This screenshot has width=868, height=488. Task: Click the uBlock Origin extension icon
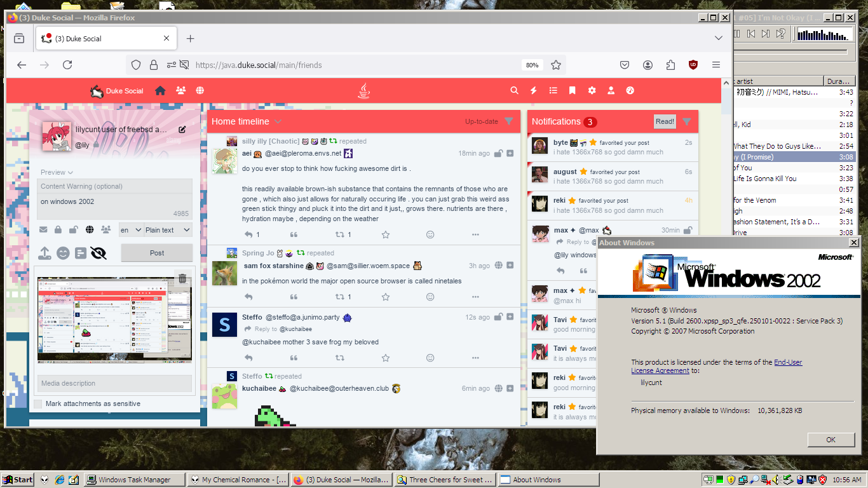693,65
